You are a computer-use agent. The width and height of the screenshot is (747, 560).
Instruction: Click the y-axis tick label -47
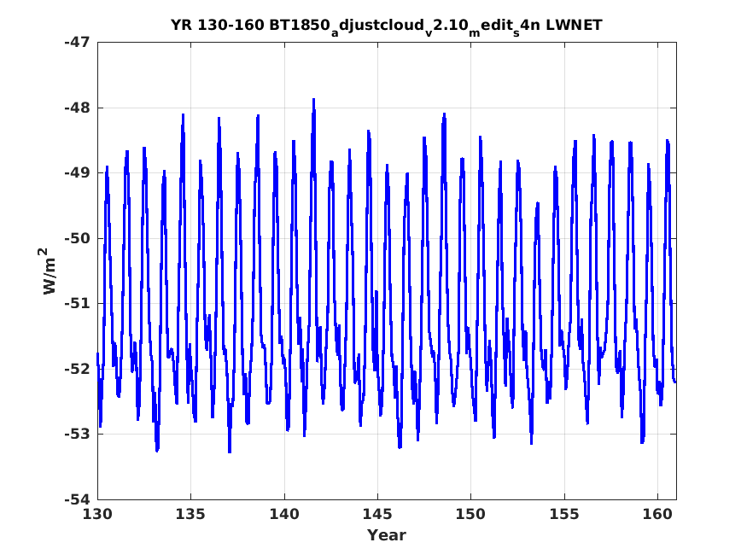77,43
